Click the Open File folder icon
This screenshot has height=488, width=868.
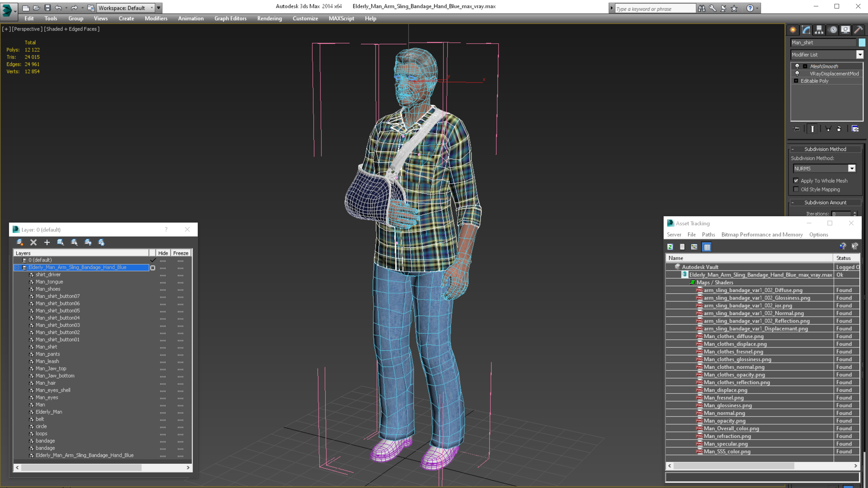coord(36,8)
